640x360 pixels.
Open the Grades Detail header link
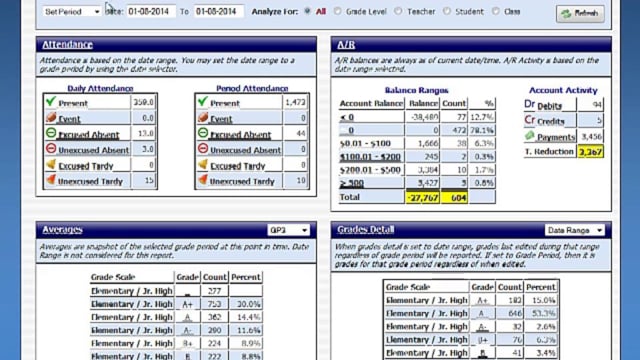click(x=365, y=229)
